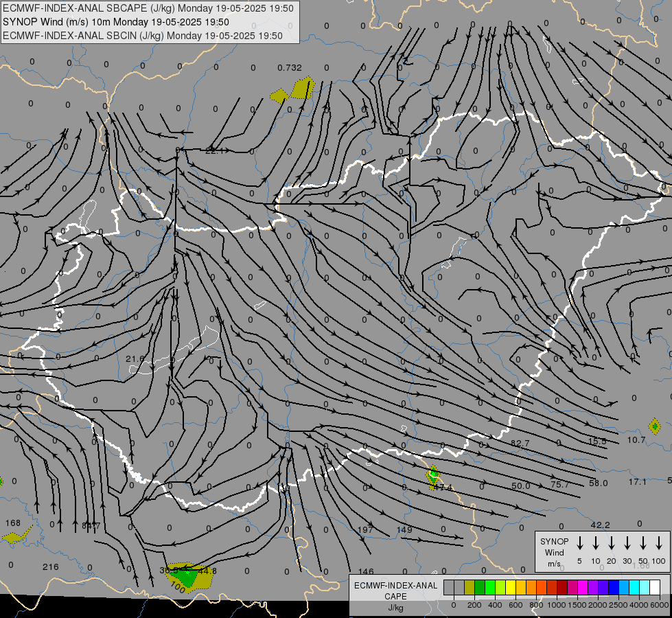Pick the dark green swatch in CAPE legend
Screen dimensions: 672x618
click(480, 587)
